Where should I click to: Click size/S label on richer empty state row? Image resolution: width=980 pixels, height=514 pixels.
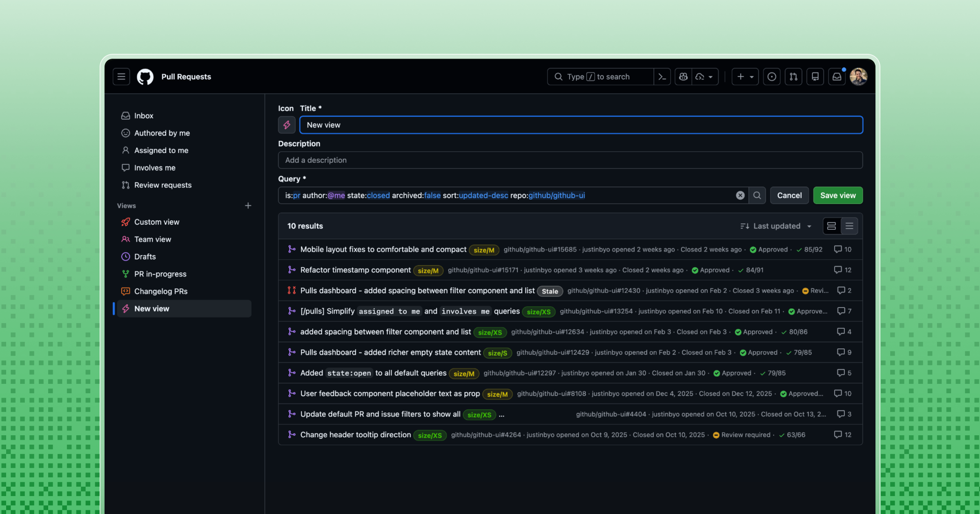point(497,353)
